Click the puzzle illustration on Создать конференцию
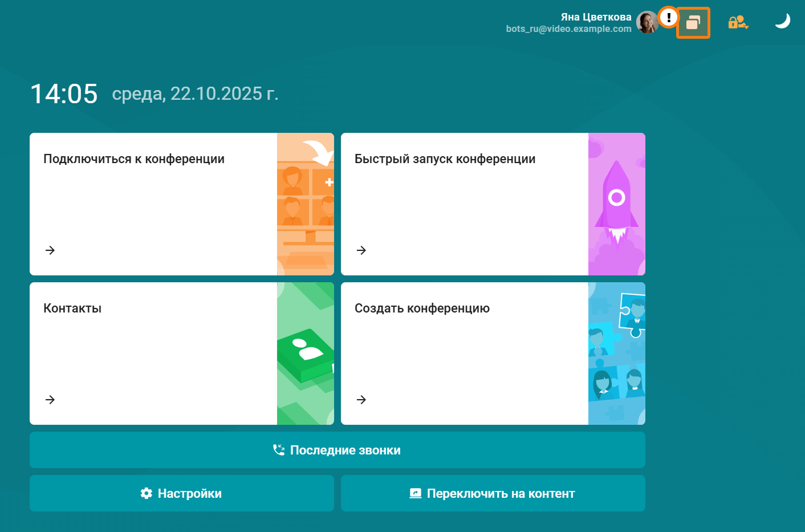 (x=617, y=354)
